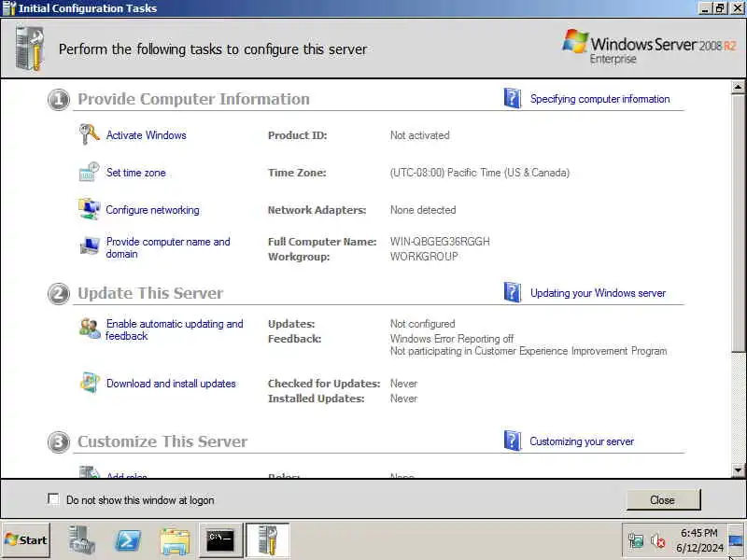The image size is (747, 560).
Task: Switch to Command Prompt taskbar button
Action: pyautogui.click(x=220, y=540)
